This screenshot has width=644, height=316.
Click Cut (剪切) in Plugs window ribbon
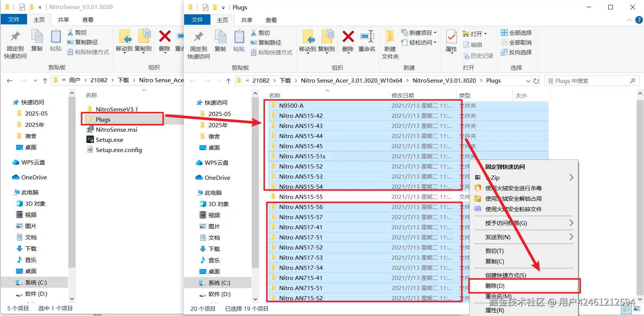(260, 33)
